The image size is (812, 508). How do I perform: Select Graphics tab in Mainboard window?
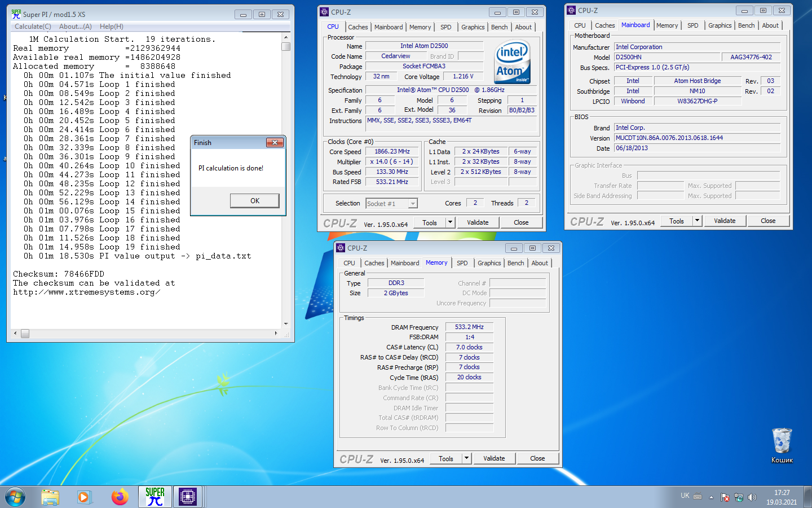[720, 25]
